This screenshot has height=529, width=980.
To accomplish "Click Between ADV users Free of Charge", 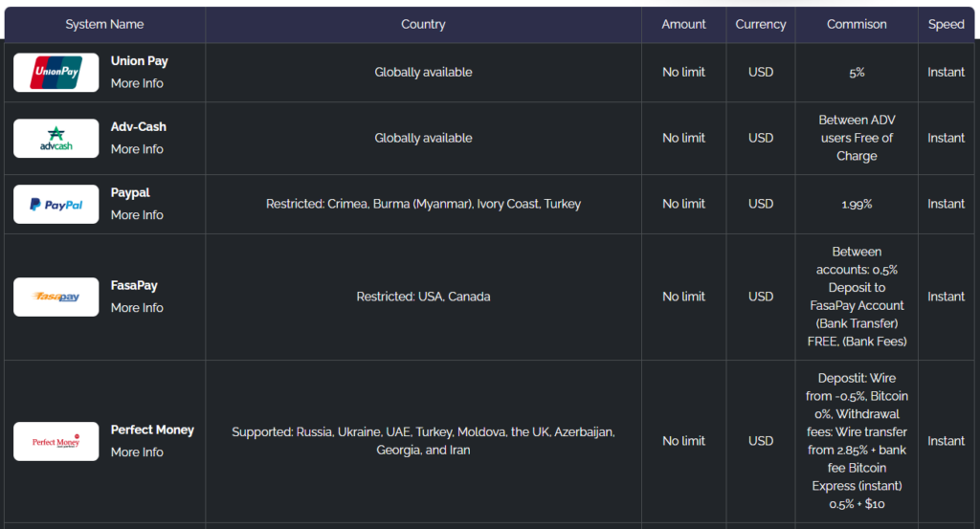I will click(857, 138).
